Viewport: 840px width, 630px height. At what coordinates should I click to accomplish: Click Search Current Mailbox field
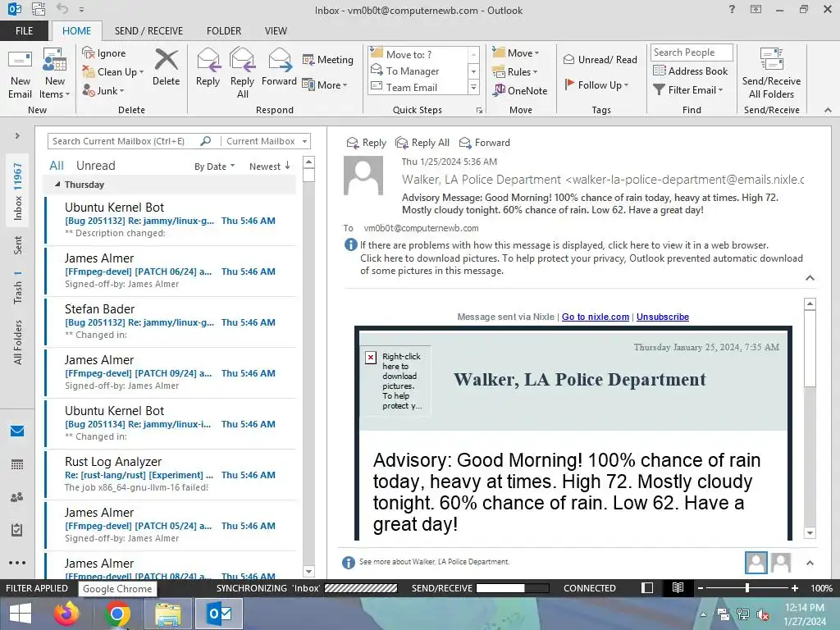coord(123,141)
